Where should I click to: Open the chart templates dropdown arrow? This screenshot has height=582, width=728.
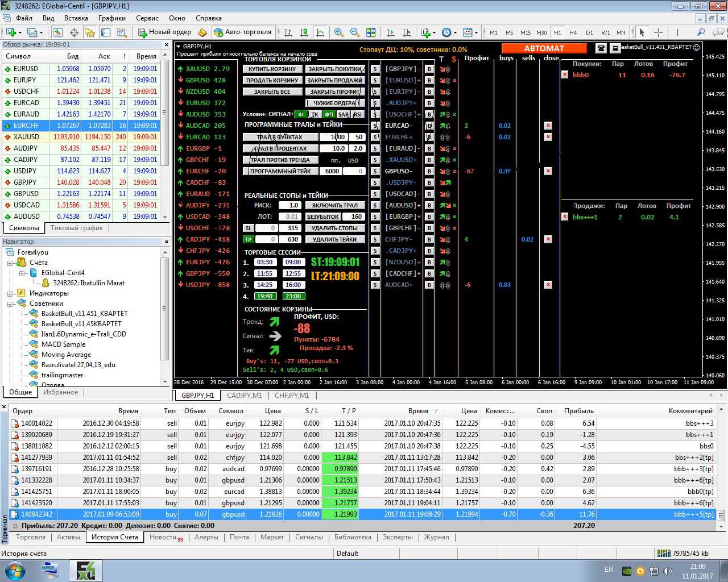(477, 32)
